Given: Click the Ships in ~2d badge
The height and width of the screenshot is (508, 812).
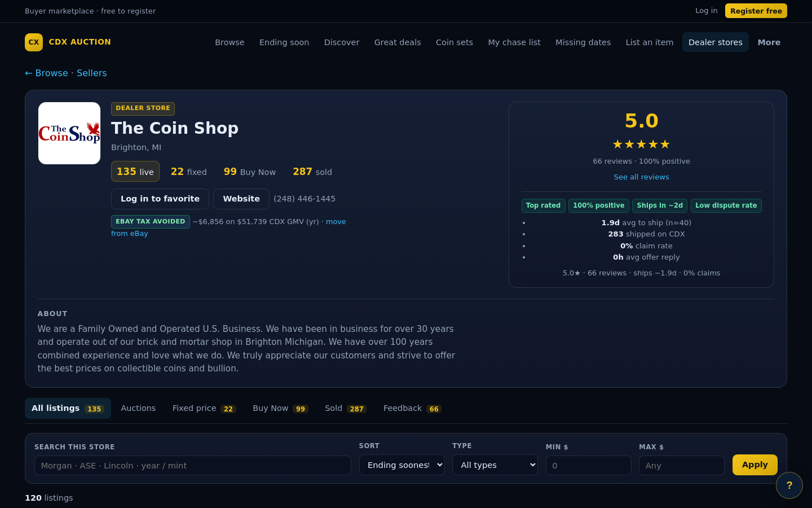Looking at the screenshot, I should coord(660,205).
